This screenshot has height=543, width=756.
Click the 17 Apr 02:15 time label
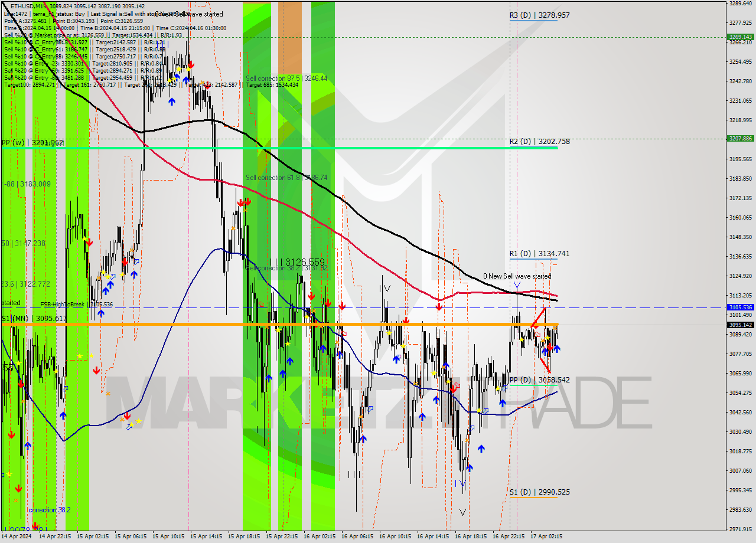pos(546,537)
